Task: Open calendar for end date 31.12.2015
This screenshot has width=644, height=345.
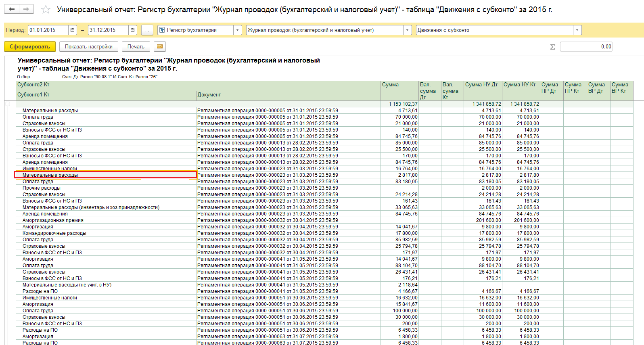Action: 133,30
